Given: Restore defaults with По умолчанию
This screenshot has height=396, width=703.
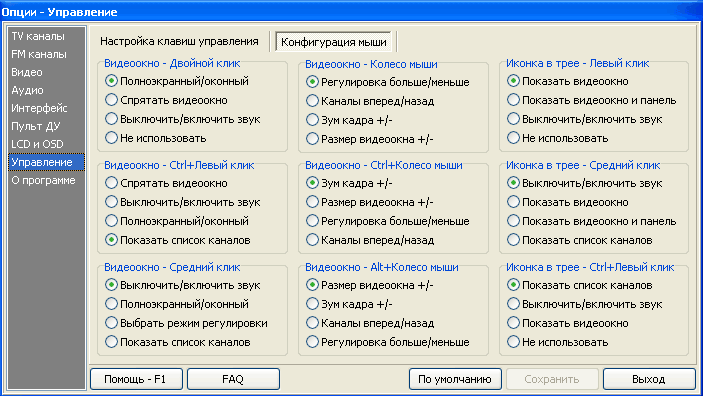Looking at the screenshot, I should tap(456, 379).
